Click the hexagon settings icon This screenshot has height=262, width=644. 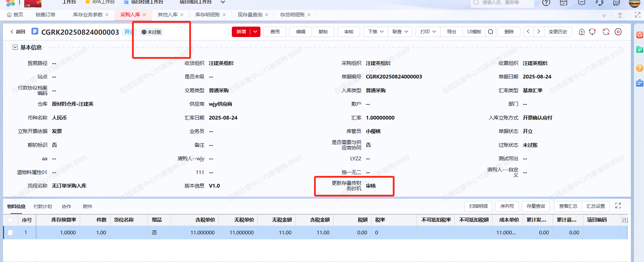tap(618, 32)
